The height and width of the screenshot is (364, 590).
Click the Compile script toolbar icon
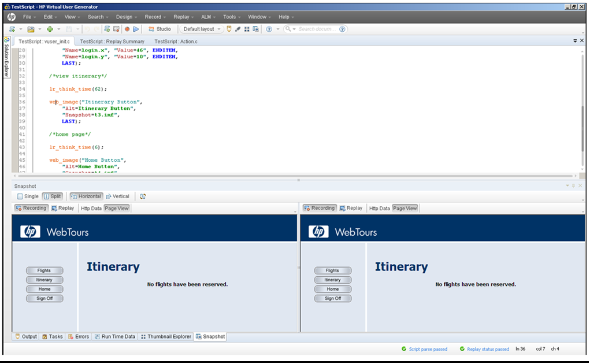click(107, 29)
